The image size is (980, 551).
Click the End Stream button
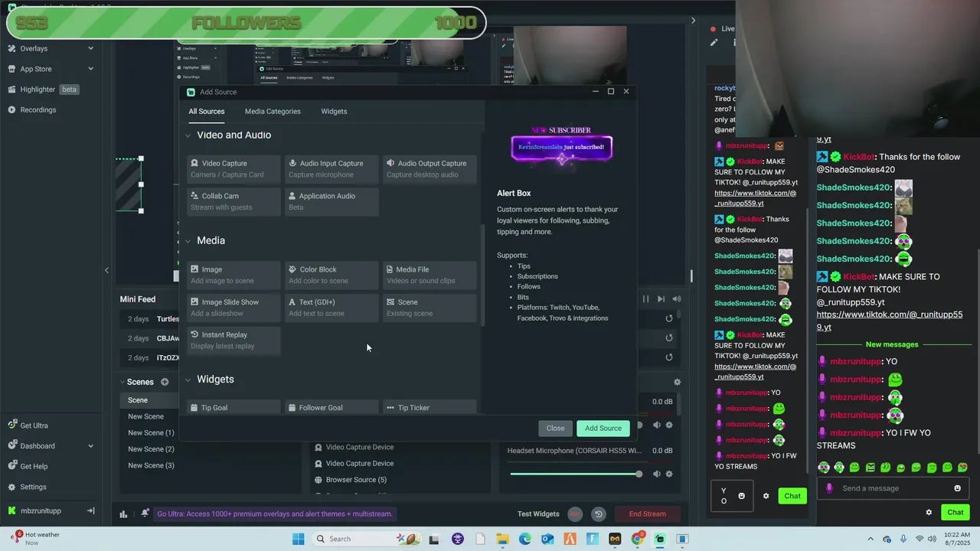click(647, 514)
